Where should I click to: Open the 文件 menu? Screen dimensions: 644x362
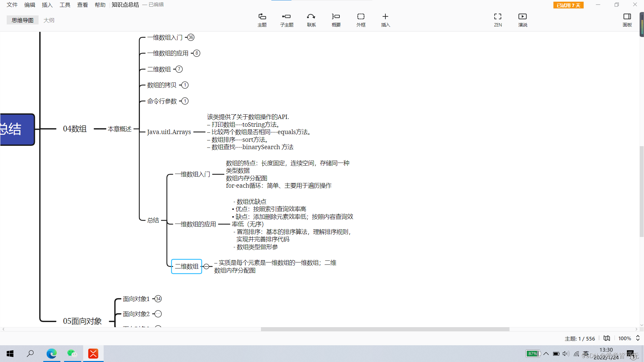pos(12,5)
